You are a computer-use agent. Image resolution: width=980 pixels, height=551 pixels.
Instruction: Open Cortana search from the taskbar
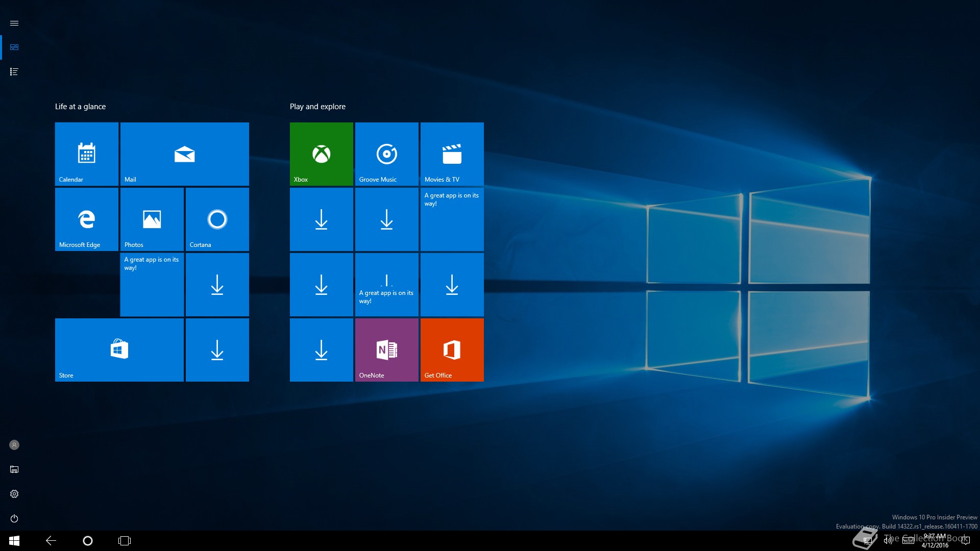[88, 541]
